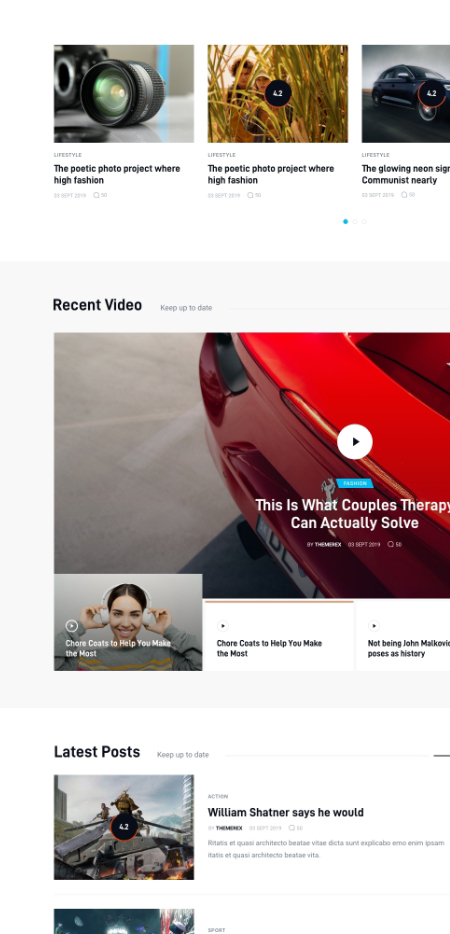Click the comment icon on the featured video meta

point(390,544)
